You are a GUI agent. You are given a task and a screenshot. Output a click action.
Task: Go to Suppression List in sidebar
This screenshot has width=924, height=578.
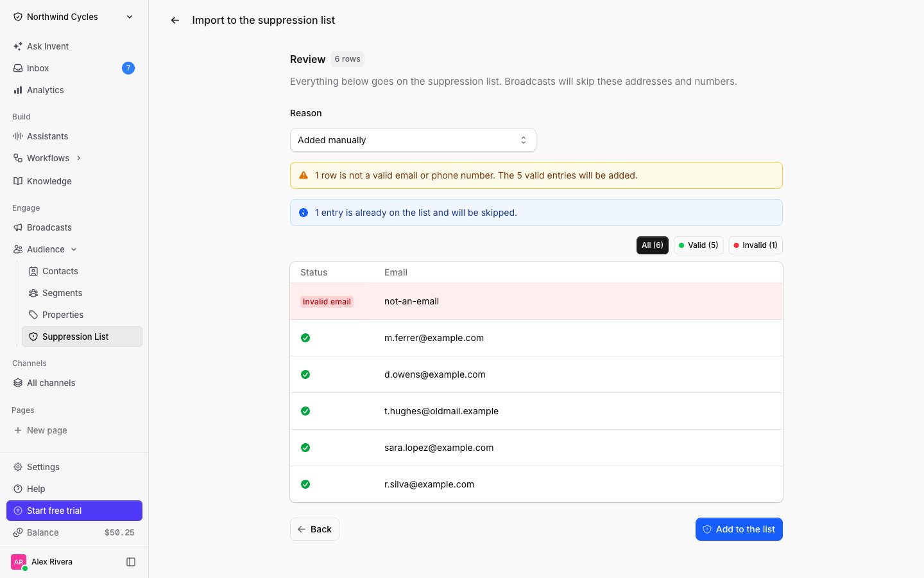coord(82,337)
